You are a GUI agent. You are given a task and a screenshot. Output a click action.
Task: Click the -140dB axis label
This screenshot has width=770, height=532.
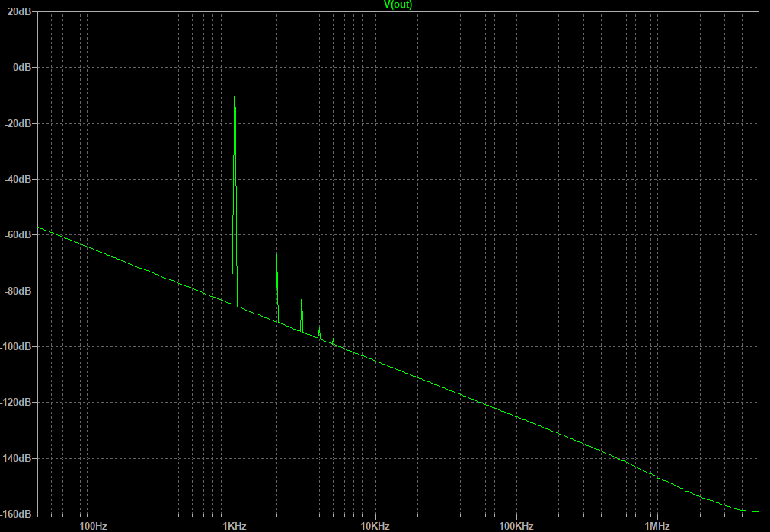[x=16, y=458]
